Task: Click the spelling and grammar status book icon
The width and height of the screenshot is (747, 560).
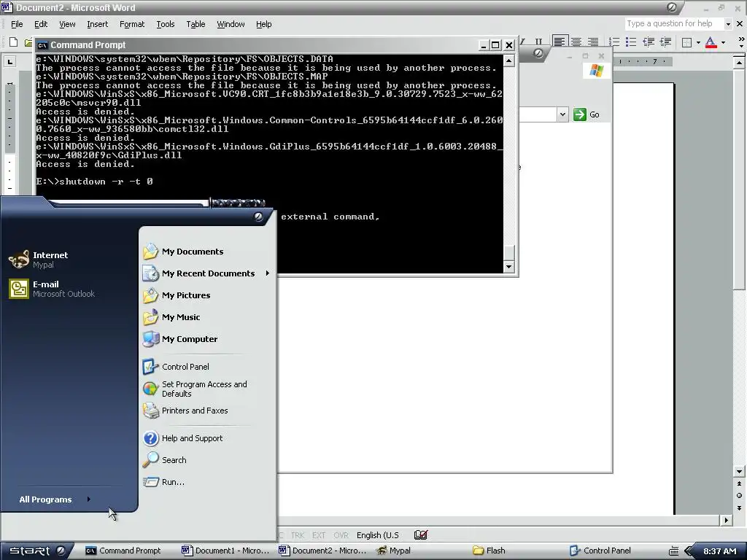Action: (421, 534)
